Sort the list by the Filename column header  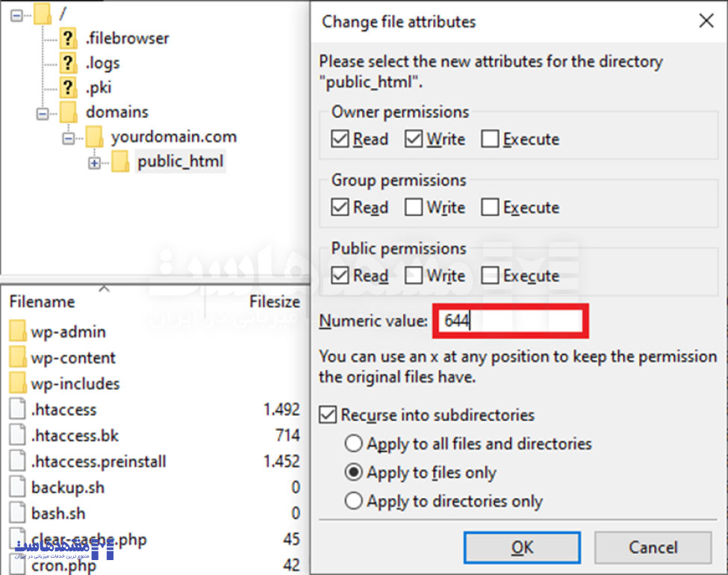coord(43,302)
